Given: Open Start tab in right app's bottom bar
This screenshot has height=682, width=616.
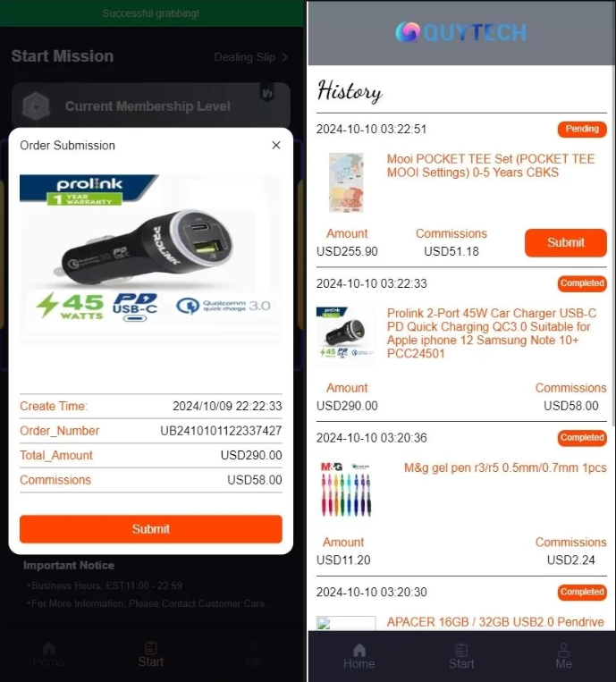Looking at the screenshot, I should [461, 656].
